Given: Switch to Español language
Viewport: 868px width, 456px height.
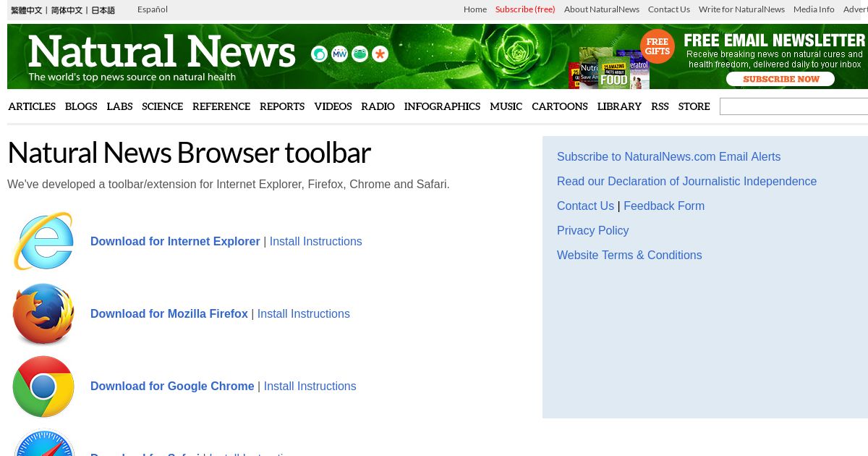Looking at the screenshot, I should coord(153,9).
